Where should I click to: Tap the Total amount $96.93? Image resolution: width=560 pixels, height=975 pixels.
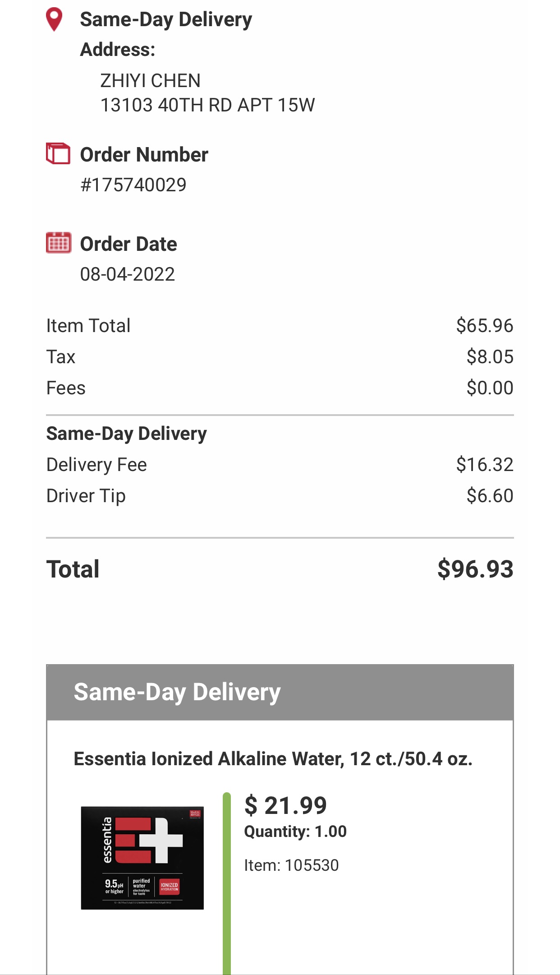pos(475,569)
